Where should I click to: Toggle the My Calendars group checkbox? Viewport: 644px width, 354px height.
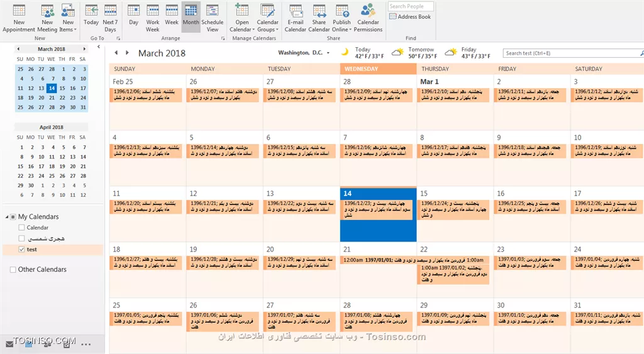[13, 216]
